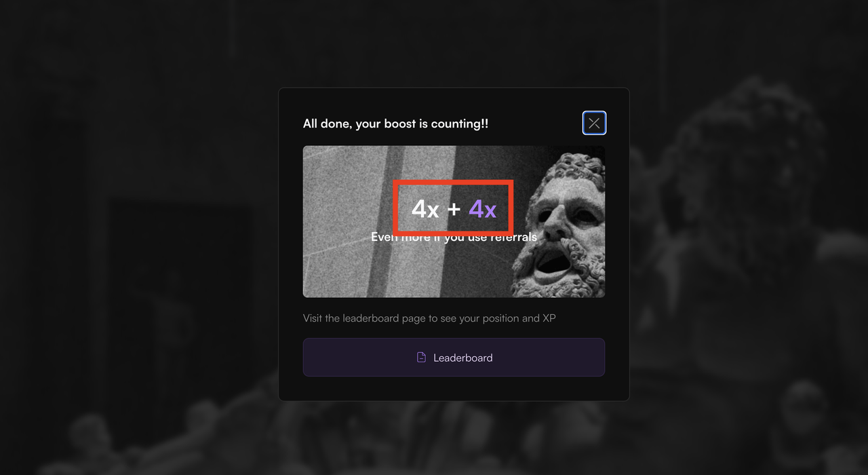Click the word "XP" in description
This screenshot has height=475, width=868.
click(x=549, y=318)
